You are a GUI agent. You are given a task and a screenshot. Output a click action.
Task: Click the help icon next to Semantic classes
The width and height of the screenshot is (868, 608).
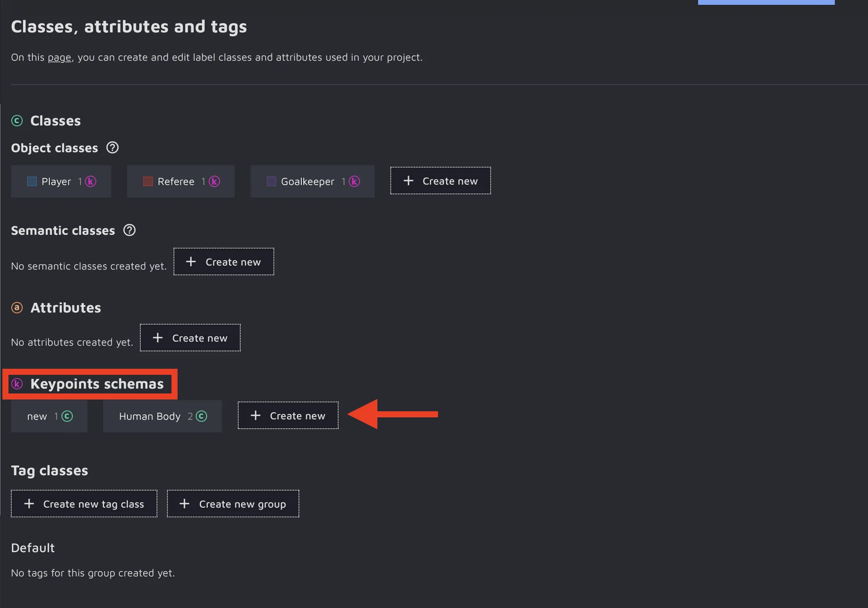129,230
